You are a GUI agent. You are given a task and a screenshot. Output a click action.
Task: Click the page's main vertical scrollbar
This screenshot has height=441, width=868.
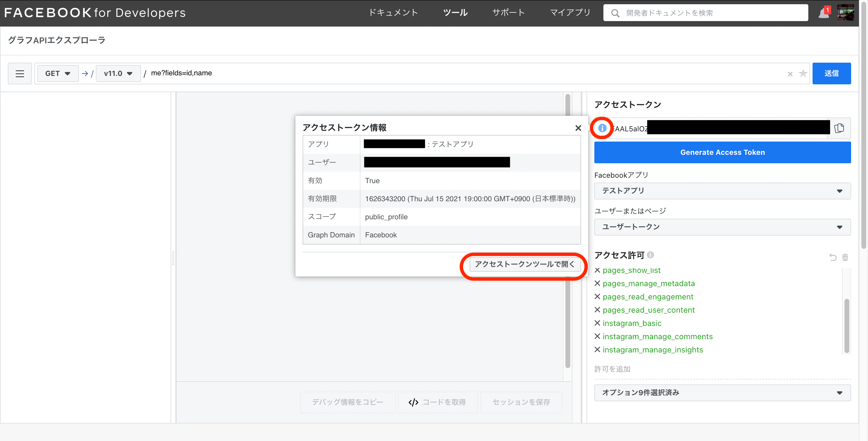click(863, 125)
